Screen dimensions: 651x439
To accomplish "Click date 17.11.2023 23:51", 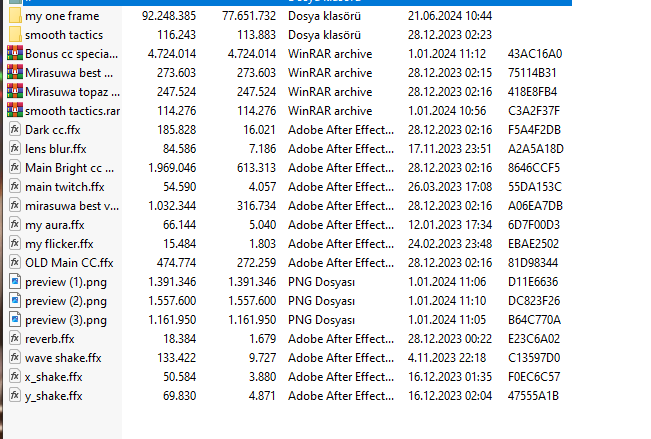I will pos(450,149).
